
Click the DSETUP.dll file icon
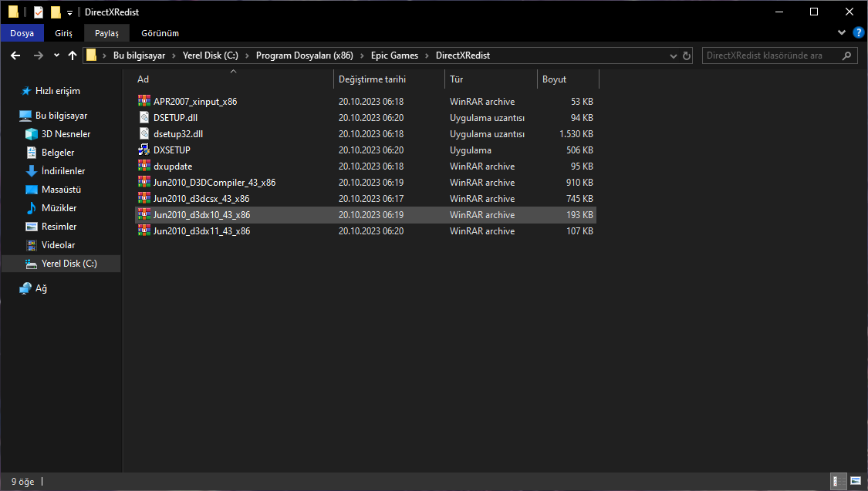point(144,117)
